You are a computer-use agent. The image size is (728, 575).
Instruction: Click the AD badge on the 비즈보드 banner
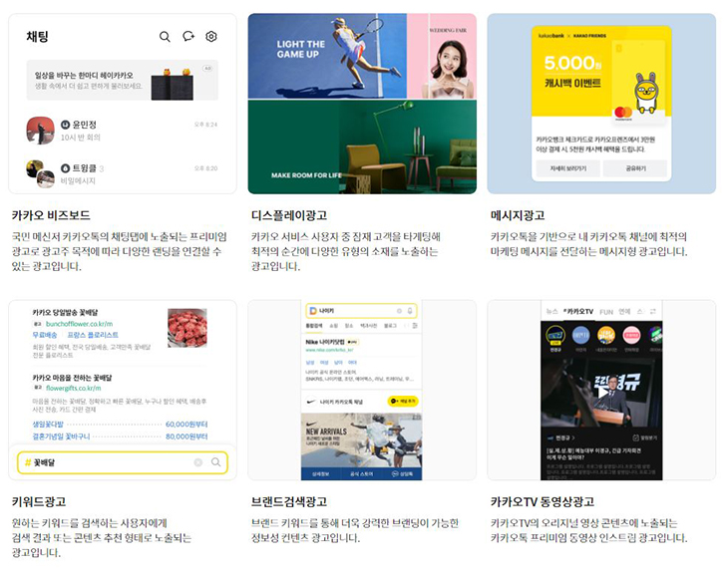tap(207, 68)
